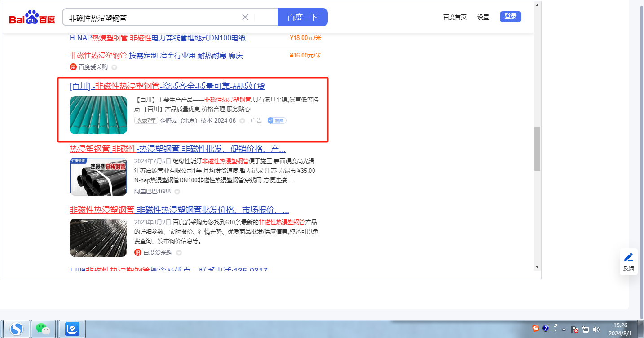
Task: Open the green pipes thumbnail in the 百川 ad
Action: coord(98,115)
